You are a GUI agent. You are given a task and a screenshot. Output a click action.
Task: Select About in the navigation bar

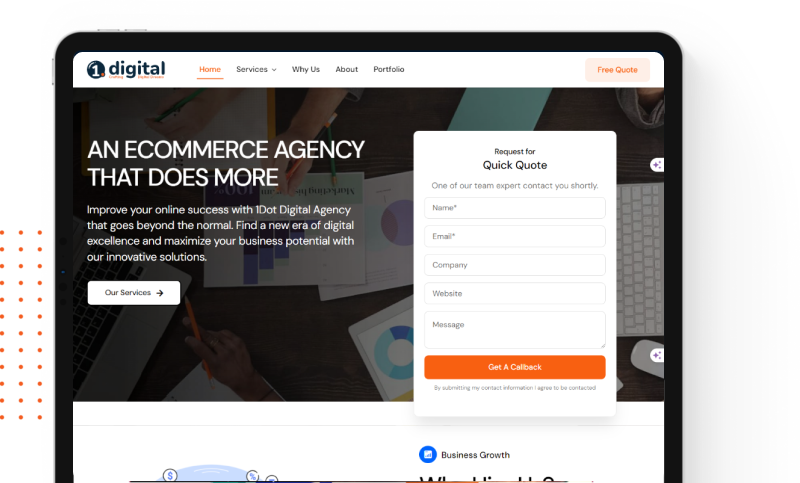click(x=346, y=69)
